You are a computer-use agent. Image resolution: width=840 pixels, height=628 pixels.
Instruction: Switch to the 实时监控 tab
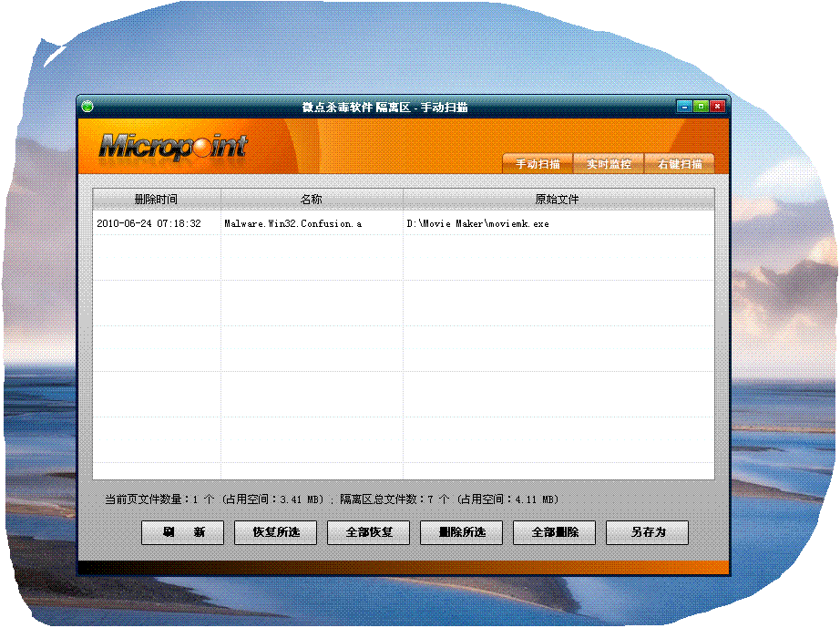[609, 164]
